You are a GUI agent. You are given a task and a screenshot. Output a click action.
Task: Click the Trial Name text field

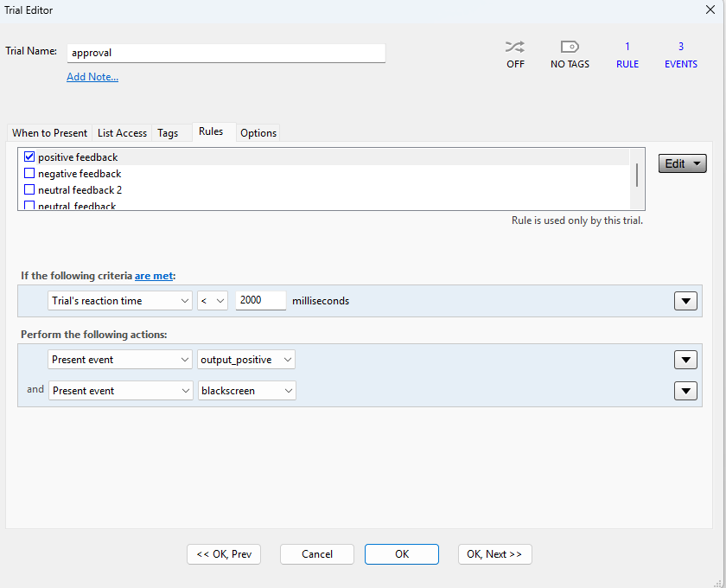[x=226, y=53]
